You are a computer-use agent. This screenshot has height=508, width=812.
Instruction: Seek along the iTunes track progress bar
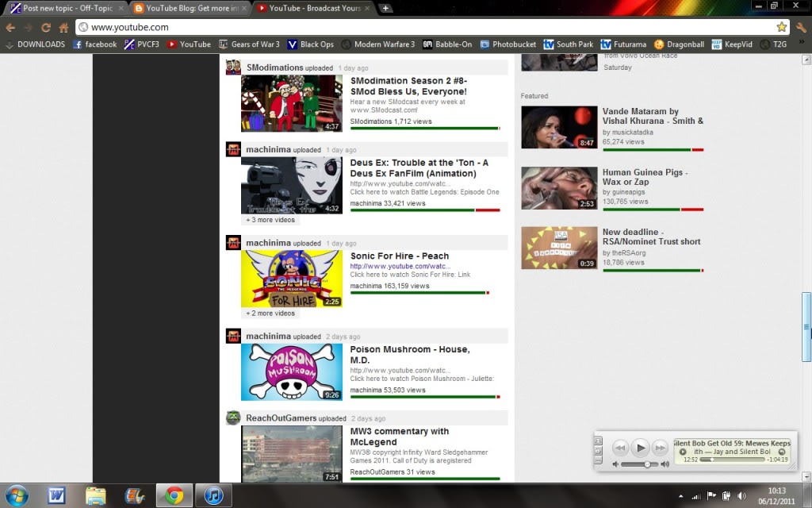pos(732,460)
